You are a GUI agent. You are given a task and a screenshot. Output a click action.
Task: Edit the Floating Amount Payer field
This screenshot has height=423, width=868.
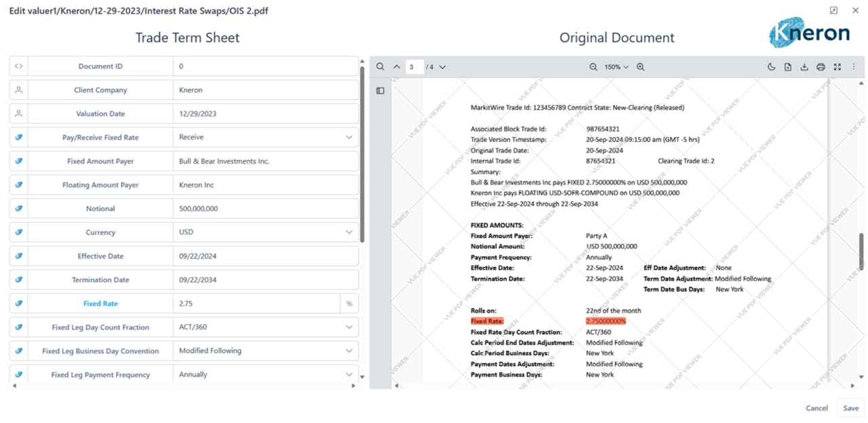click(x=266, y=185)
